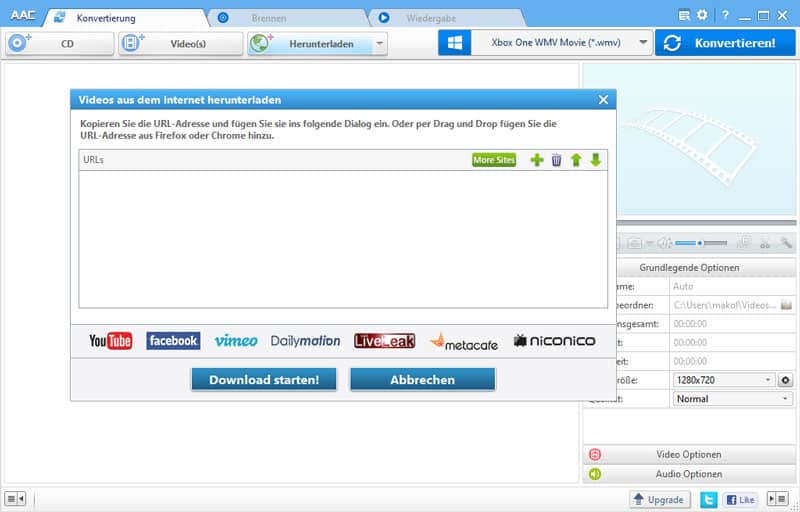Click the LiveLeak logo
Image resolution: width=800 pixels, height=512 pixels.
(385, 341)
